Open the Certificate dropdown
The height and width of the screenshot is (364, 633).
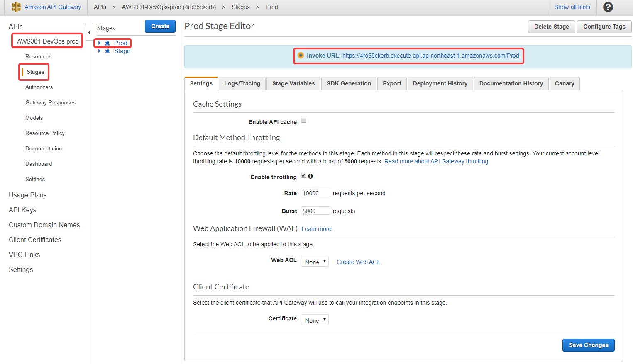315,320
